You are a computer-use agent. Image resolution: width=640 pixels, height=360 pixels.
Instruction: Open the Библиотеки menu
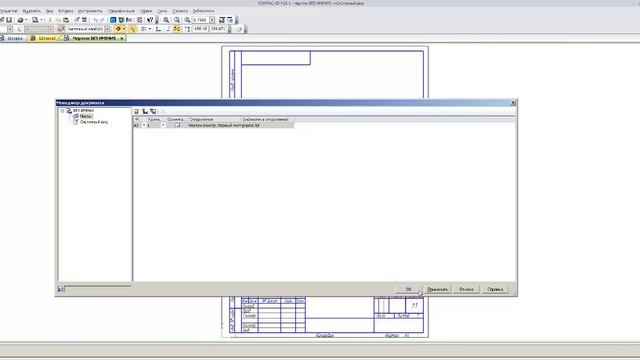click(x=203, y=11)
